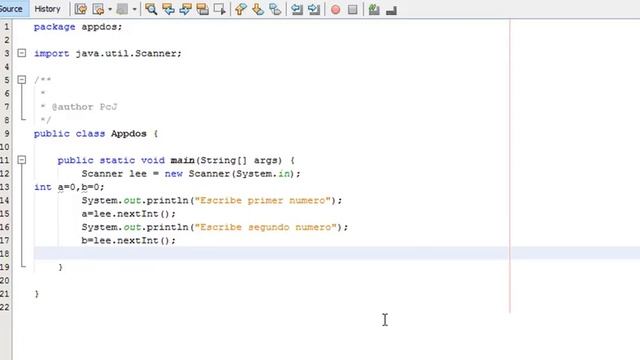Click line number 22 in the gutter

(x=5, y=307)
